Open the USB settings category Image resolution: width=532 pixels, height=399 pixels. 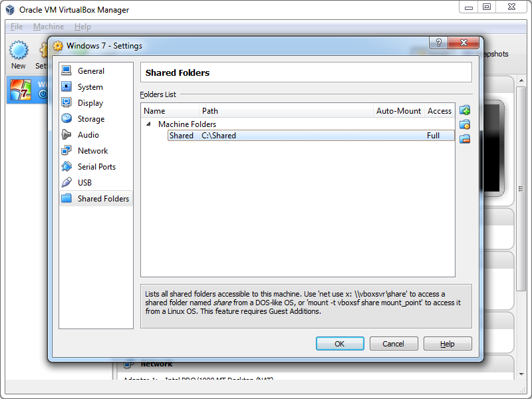84,183
